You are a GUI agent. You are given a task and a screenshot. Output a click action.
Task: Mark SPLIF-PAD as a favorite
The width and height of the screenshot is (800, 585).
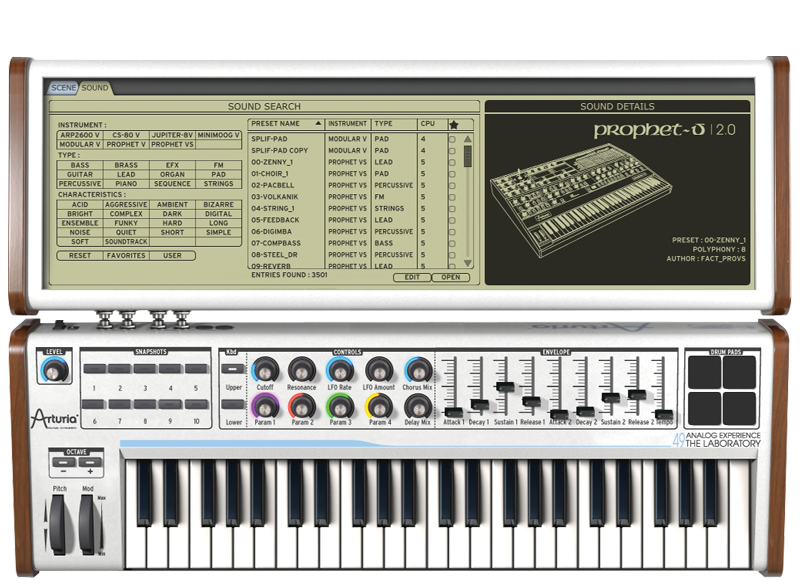[452, 139]
